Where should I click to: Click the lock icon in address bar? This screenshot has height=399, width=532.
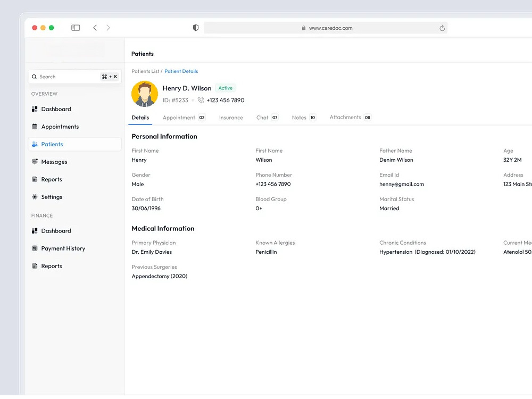pyautogui.click(x=304, y=28)
